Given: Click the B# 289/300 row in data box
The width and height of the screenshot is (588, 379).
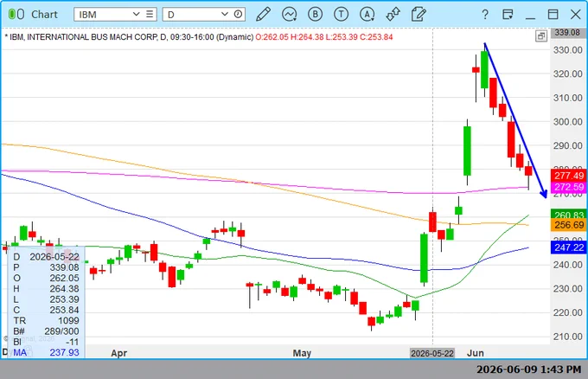Looking at the screenshot, I should 46,331.
